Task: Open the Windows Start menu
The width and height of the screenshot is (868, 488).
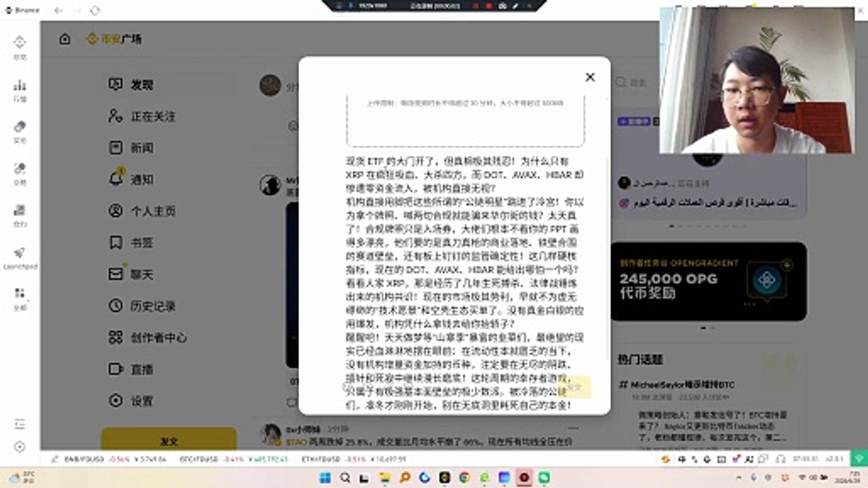Action: [324, 478]
